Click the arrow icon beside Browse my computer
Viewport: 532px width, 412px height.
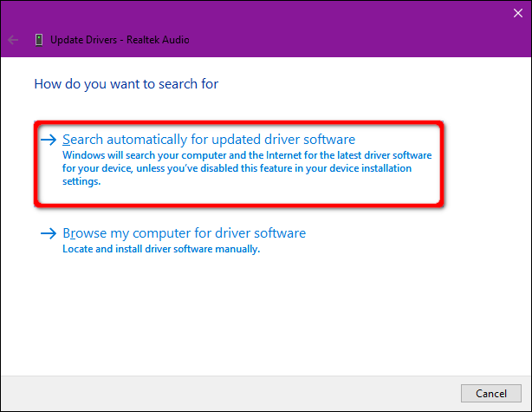pos(49,233)
